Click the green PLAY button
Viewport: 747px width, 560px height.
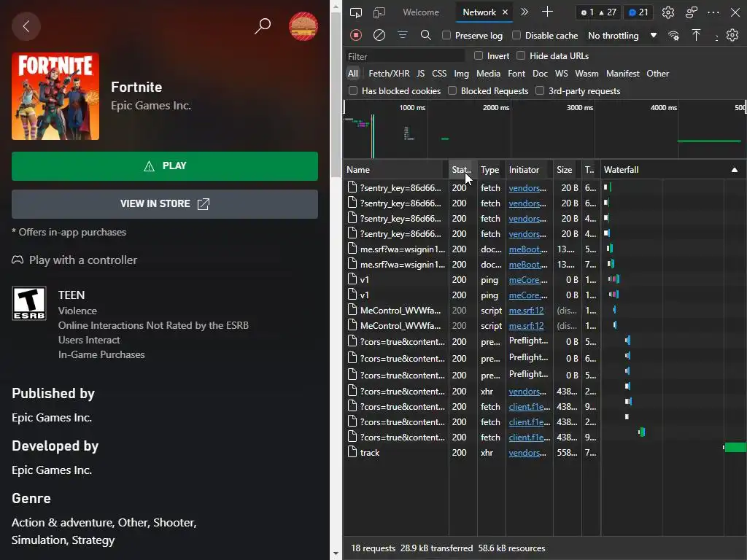(x=165, y=166)
